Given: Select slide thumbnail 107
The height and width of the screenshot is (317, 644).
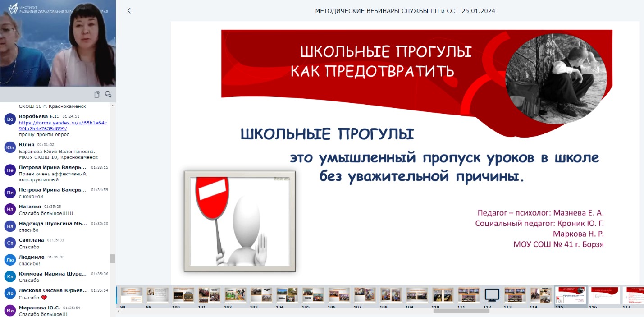Looking at the screenshot, I should click(365, 295).
